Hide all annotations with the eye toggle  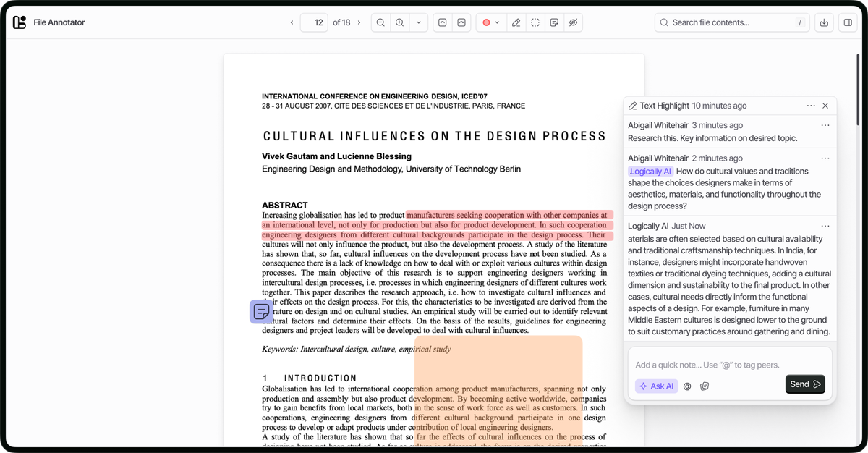click(573, 22)
